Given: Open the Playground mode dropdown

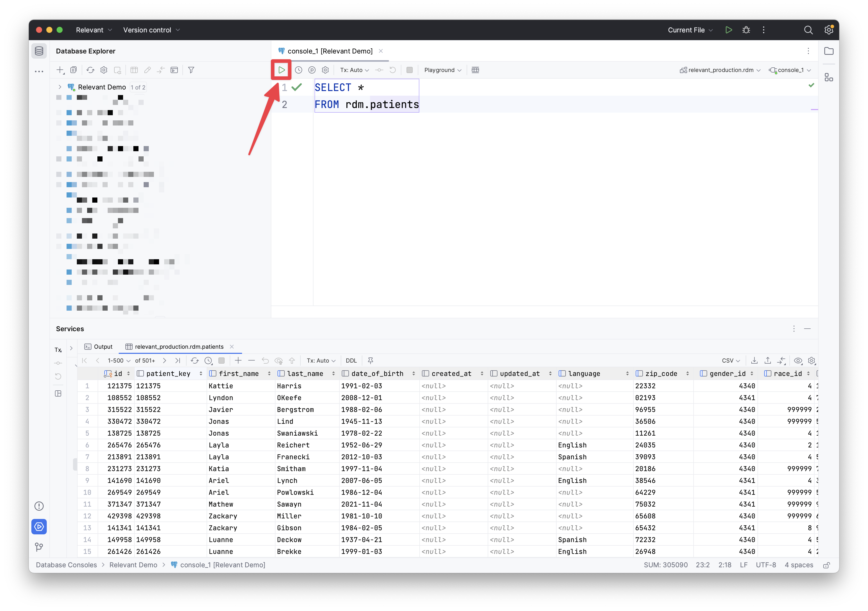Looking at the screenshot, I should 442,70.
